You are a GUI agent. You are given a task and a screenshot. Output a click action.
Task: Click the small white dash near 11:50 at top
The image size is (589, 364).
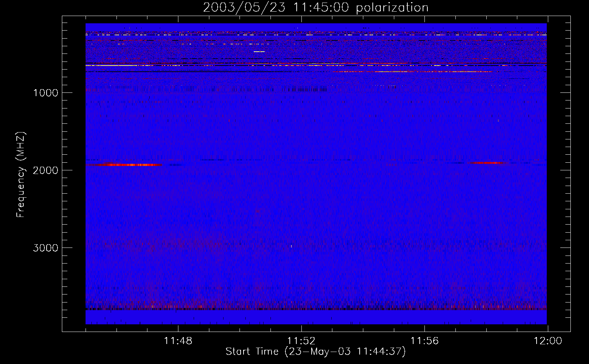[x=259, y=52]
